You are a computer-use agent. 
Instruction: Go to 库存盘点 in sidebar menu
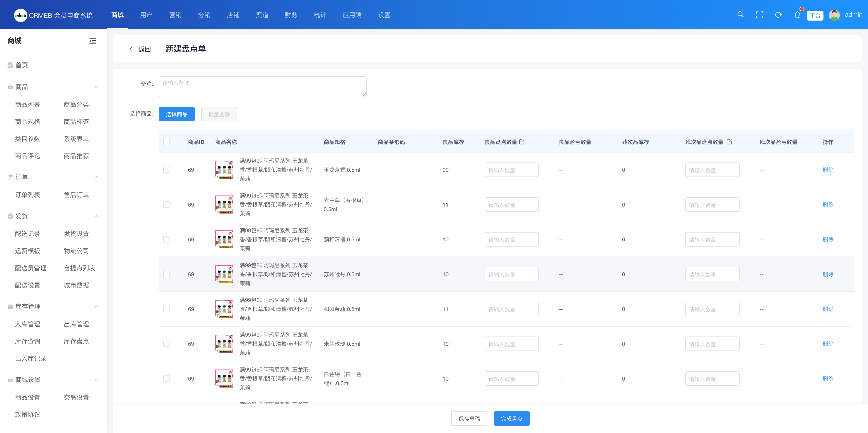click(x=76, y=341)
